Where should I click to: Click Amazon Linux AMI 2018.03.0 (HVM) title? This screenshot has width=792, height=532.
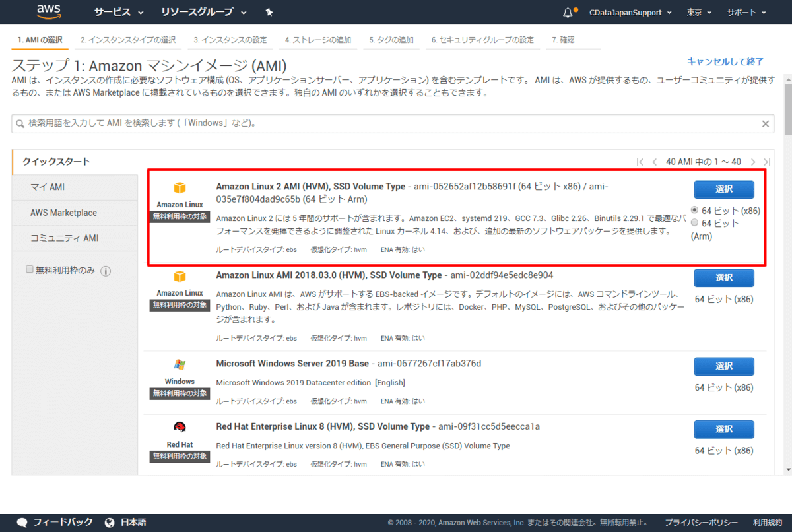click(329, 275)
